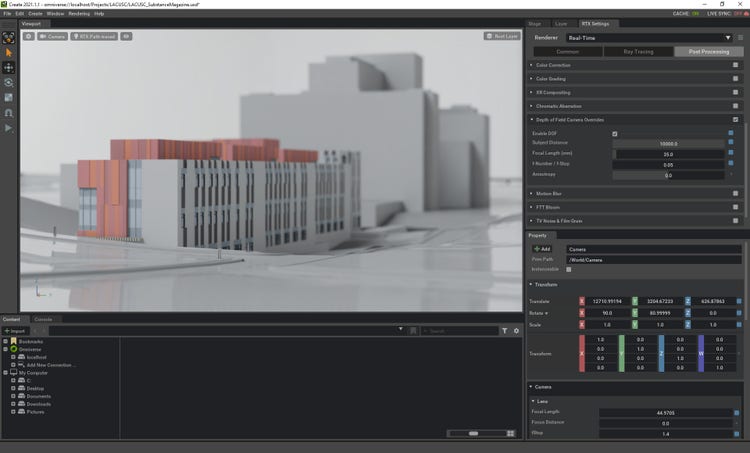Click the Import button
Screen dimensions: 750x453
(x=15, y=330)
